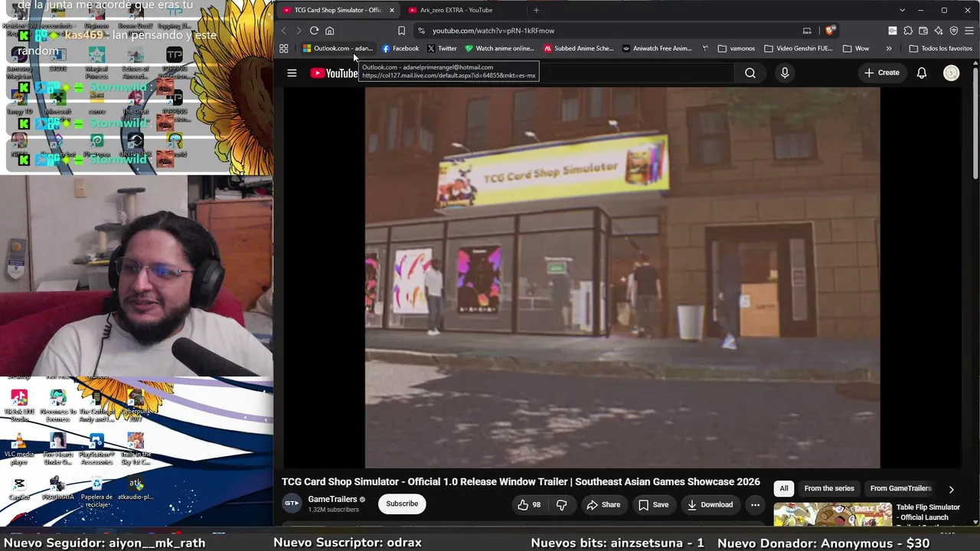Click the YouTube search magnifier button

tap(750, 73)
